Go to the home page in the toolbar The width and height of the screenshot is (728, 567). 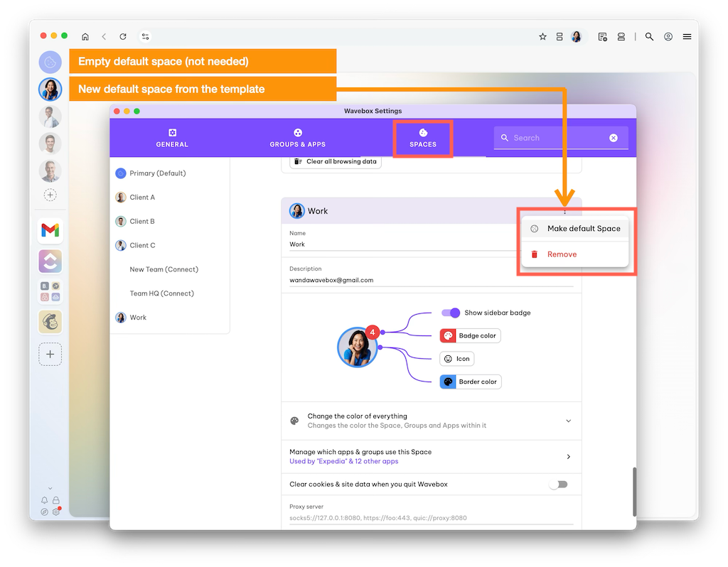pos(85,37)
